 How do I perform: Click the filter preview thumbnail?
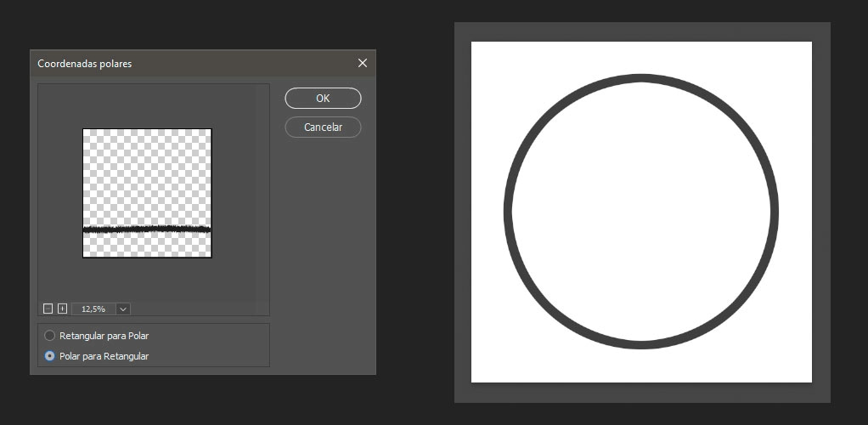click(x=147, y=193)
